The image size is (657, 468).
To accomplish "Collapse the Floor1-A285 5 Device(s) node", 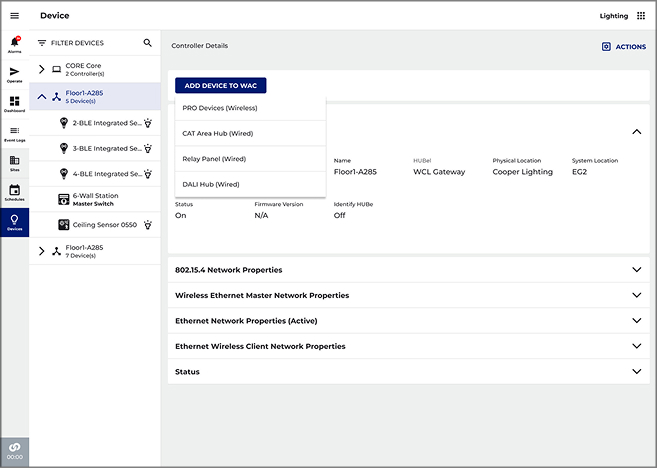I will pos(41,97).
